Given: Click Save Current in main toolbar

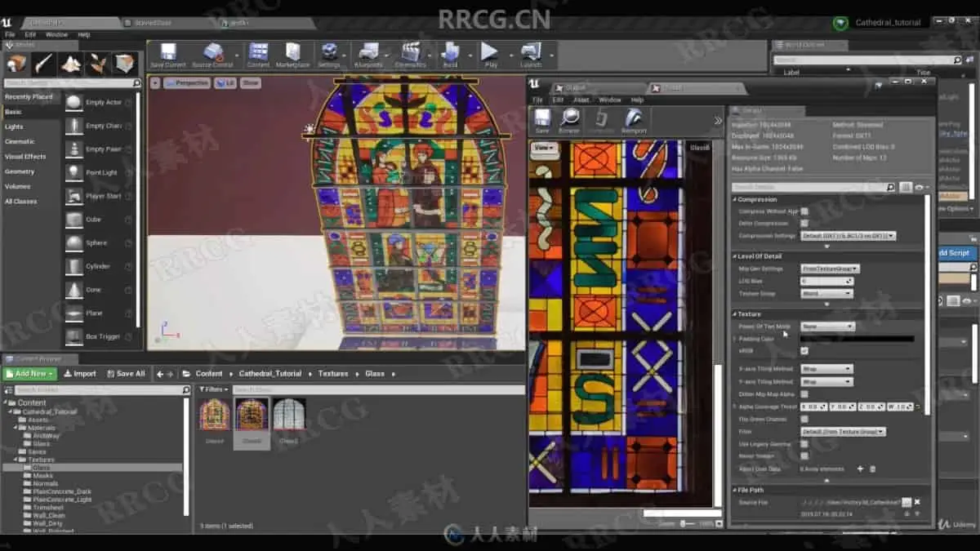Looking at the screenshot, I should (168, 55).
